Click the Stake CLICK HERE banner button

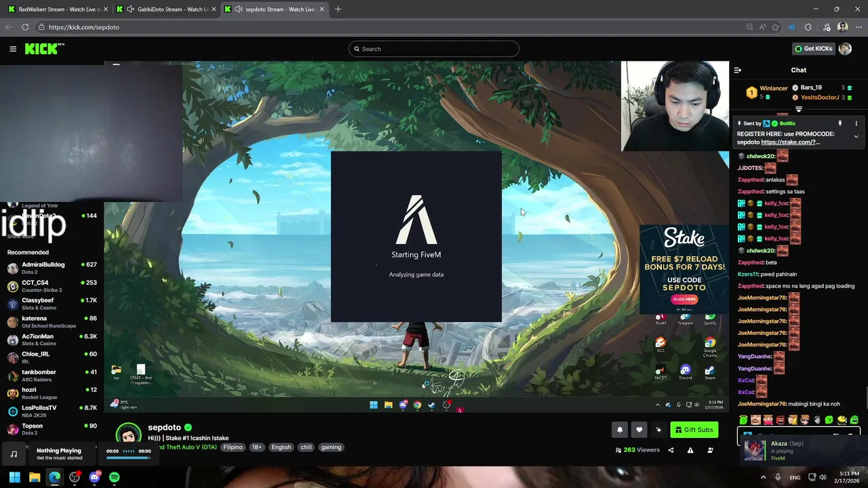[x=684, y=299]
